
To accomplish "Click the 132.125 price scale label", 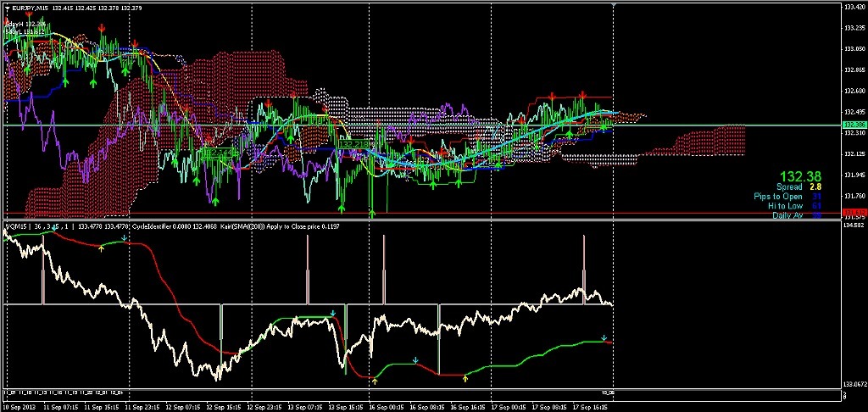I will pos(854,154).
